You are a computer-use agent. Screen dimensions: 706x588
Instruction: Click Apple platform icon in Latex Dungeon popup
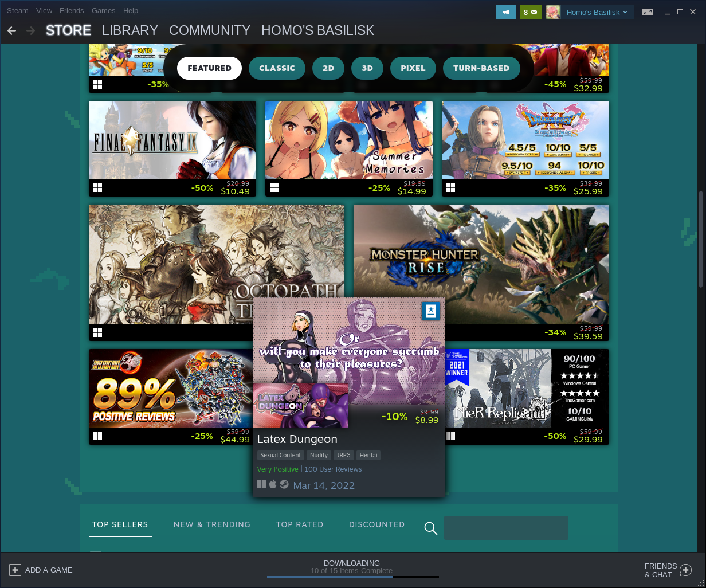pyautogui.click(x=273, y=484)
